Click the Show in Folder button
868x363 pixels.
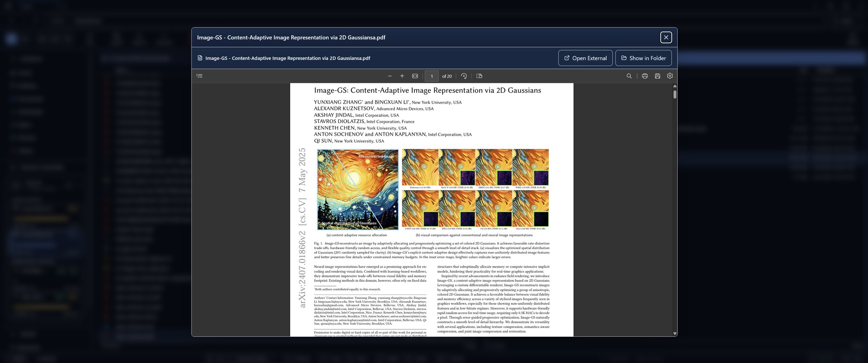[643, 58]
